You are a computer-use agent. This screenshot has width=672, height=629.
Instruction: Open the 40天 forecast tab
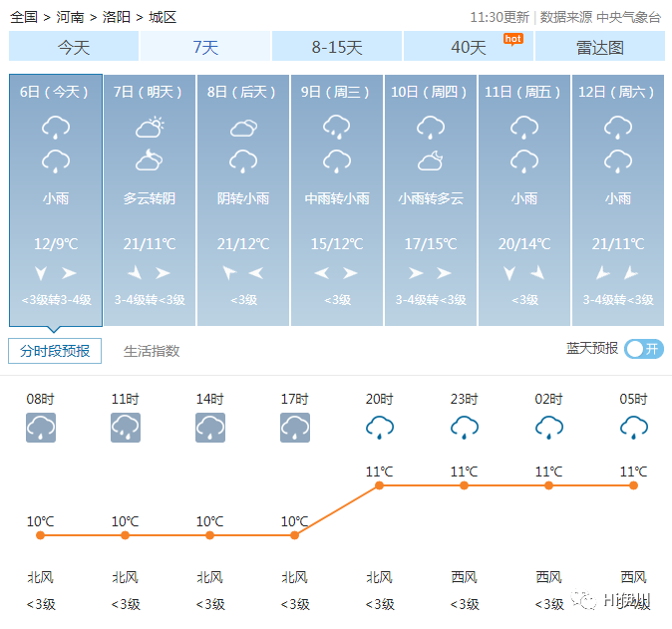click(x=469, y=46)
